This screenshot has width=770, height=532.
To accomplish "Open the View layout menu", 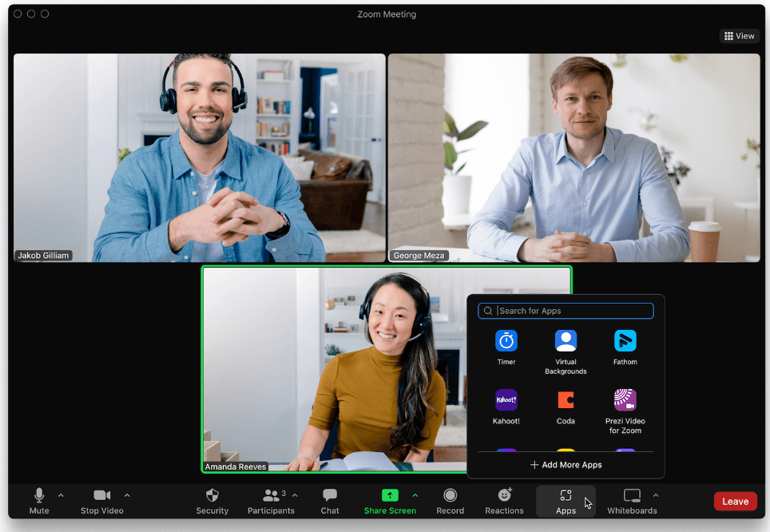I will point(739,36).
